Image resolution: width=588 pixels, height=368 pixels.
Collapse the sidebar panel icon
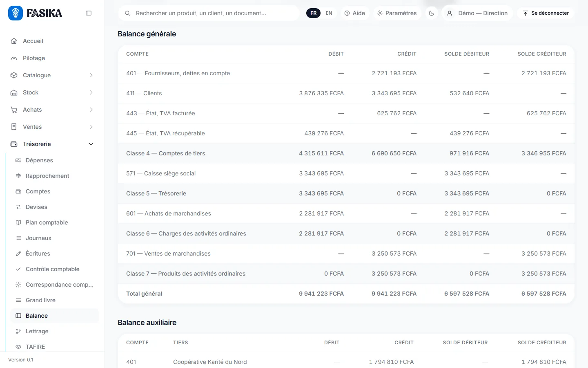coord(89,13)
